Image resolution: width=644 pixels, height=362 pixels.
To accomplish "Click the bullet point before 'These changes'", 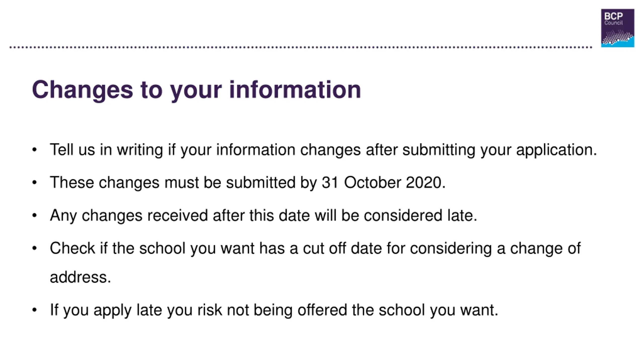I will pyautogui.click(x=34, y=183).
